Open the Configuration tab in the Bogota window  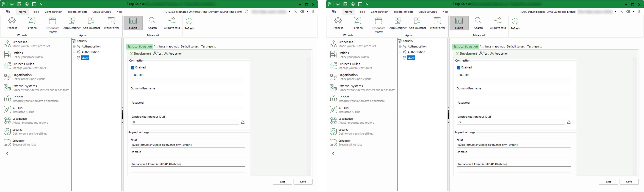379,12
